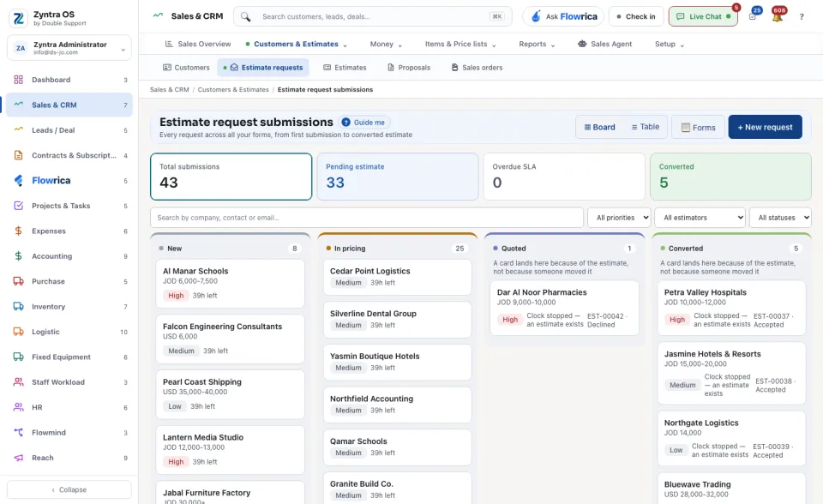Click the help question mark icon

[x=802, y=17]
